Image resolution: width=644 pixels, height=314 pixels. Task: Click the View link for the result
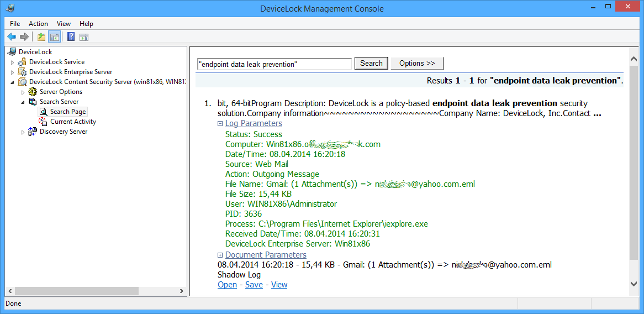tap(279, 284)
